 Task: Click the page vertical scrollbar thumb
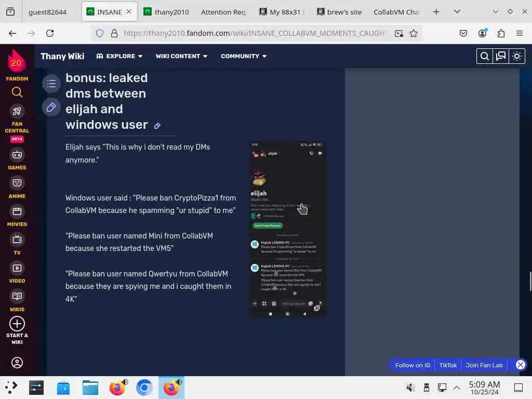coord(530,281)
